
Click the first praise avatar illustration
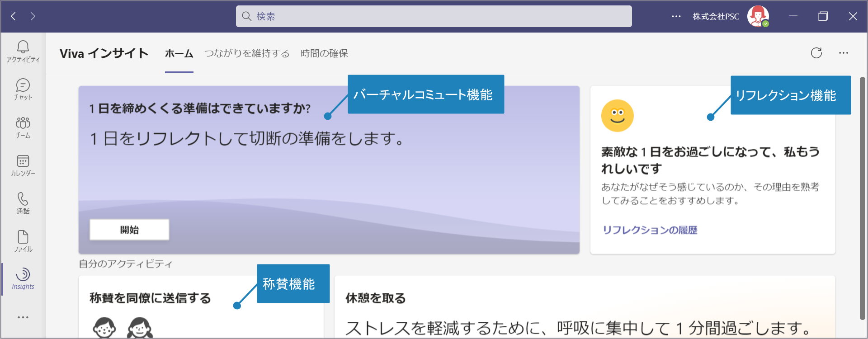pos(104,328)
